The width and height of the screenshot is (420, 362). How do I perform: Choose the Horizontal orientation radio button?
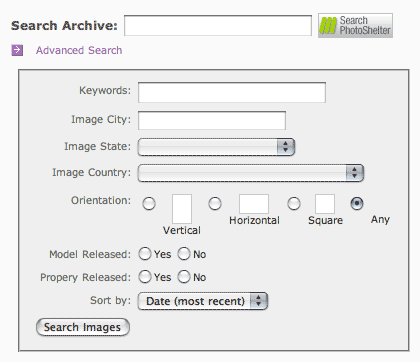tap(215, 203)
